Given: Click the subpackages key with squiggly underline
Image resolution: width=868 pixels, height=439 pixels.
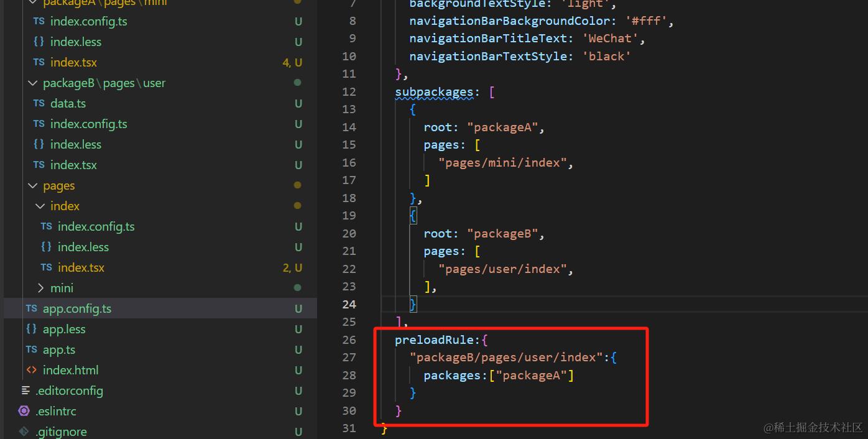Looking at the screenshot, I should (434, 92).
